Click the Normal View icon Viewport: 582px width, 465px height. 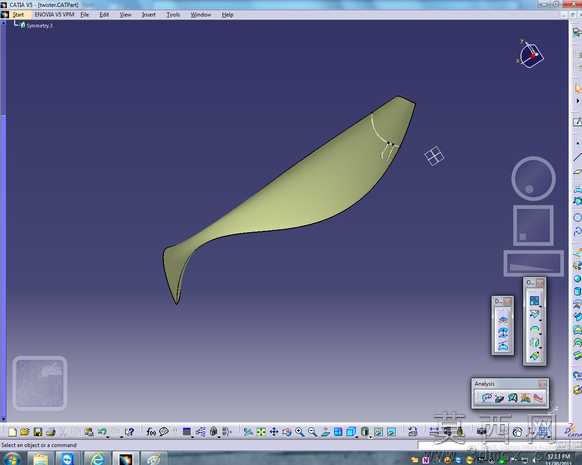coord(326,432)
